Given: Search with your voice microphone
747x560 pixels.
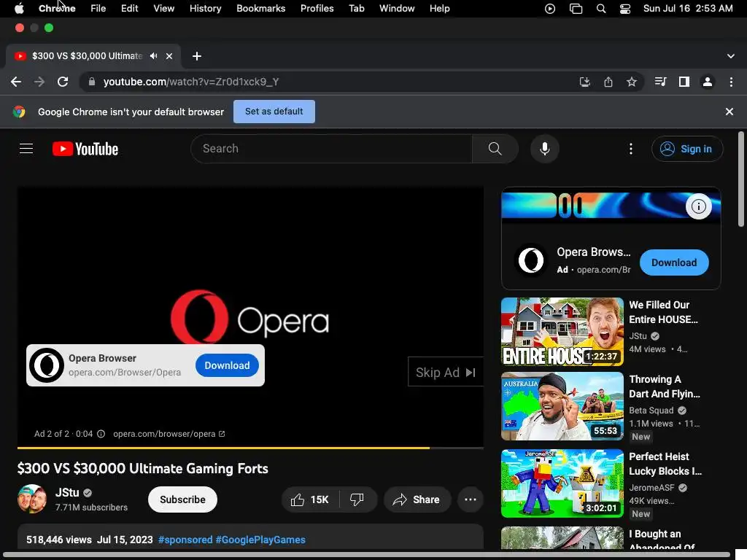Looking at the screenshot, I should click(x=544, y=149).
